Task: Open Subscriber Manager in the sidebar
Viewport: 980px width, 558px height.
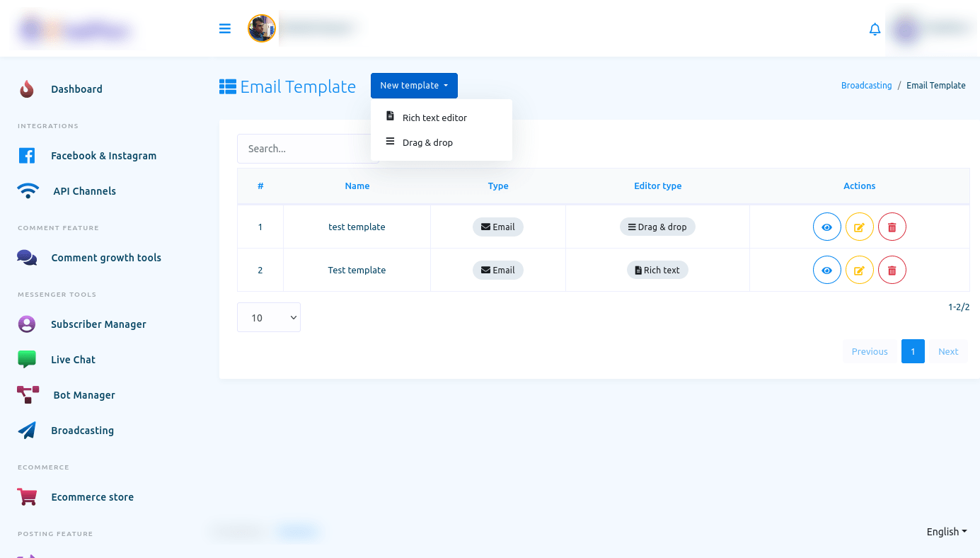Action: point(98,324)
